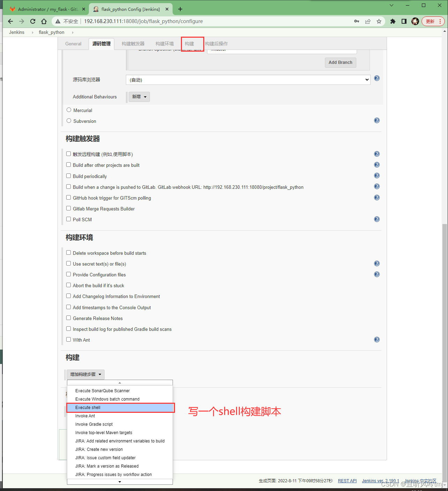Open help for With Ant
Viewport: 448px width, 491px height.
[377, 340]
